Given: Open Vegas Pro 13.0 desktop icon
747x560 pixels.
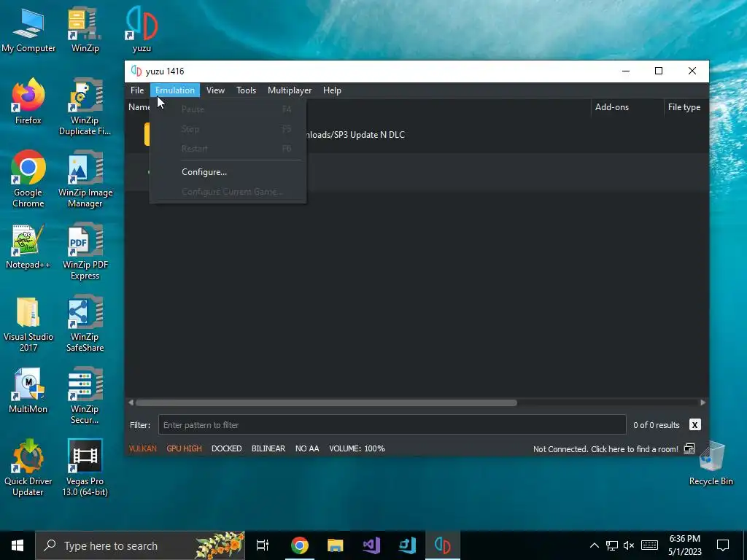Looking at the screenshot, I should [x=85, y=467].
